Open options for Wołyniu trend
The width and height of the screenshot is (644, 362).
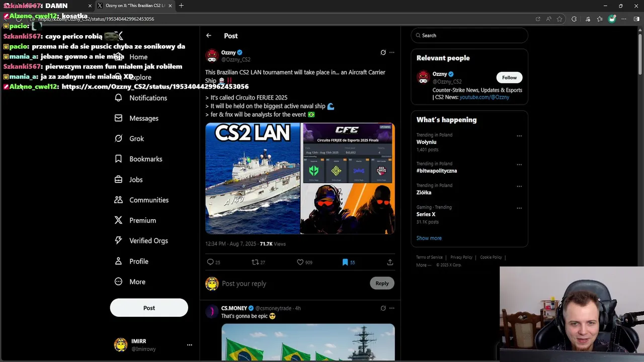(x=519, y=136)
